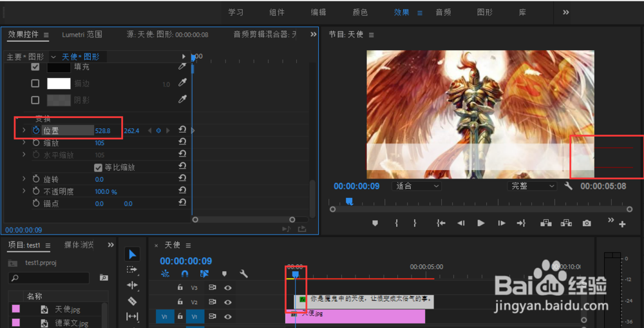Step back one frame
The width and height of the screenshot is (644, 328).
coord(461,223)
